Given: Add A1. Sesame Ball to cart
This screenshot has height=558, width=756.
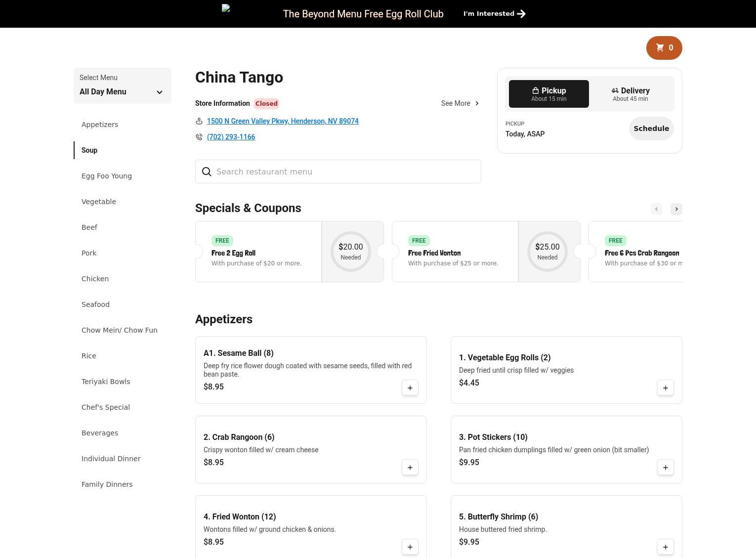Looking at the screenshot, I should (x=410, y=388).
